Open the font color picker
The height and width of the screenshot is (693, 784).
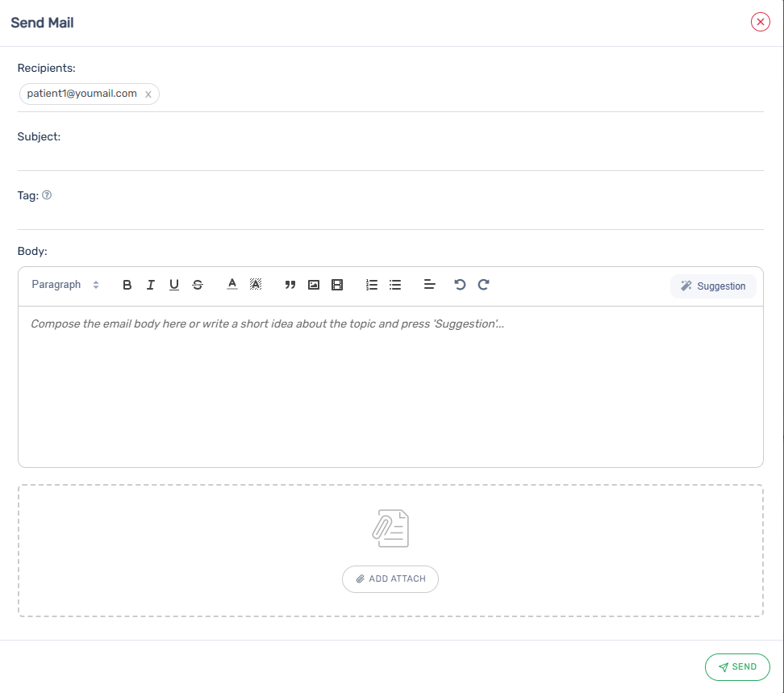232,285
